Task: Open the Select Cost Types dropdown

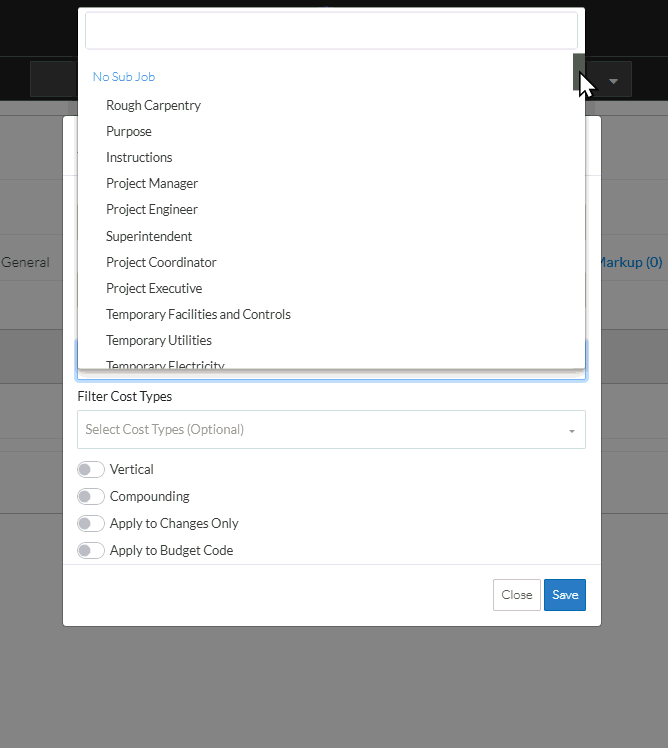Action: 331,430
